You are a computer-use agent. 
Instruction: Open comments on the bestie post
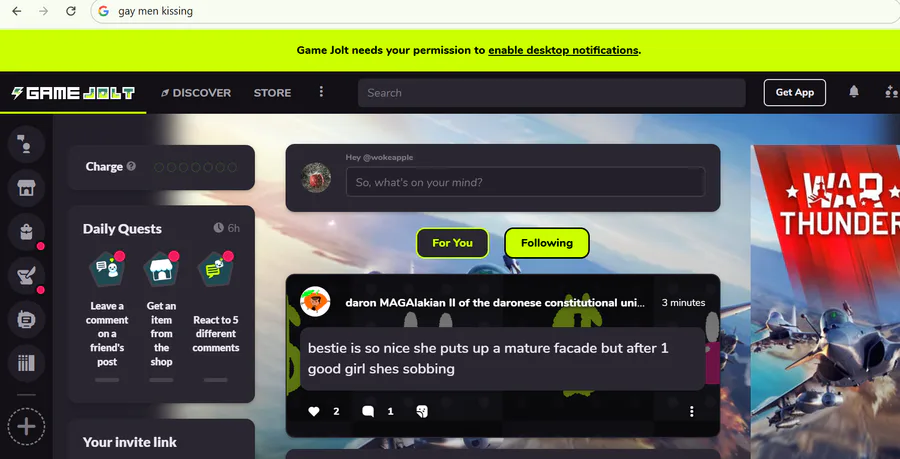point(368,411)
